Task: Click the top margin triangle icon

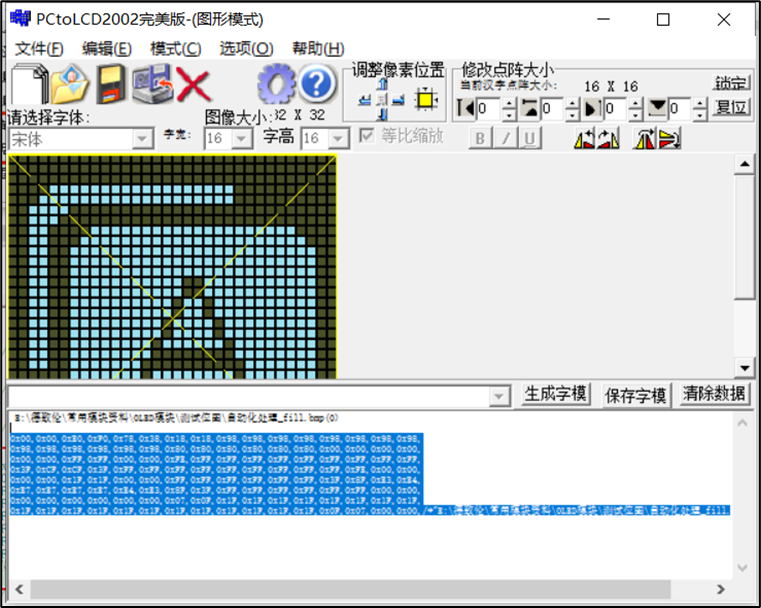Action: 529,107
